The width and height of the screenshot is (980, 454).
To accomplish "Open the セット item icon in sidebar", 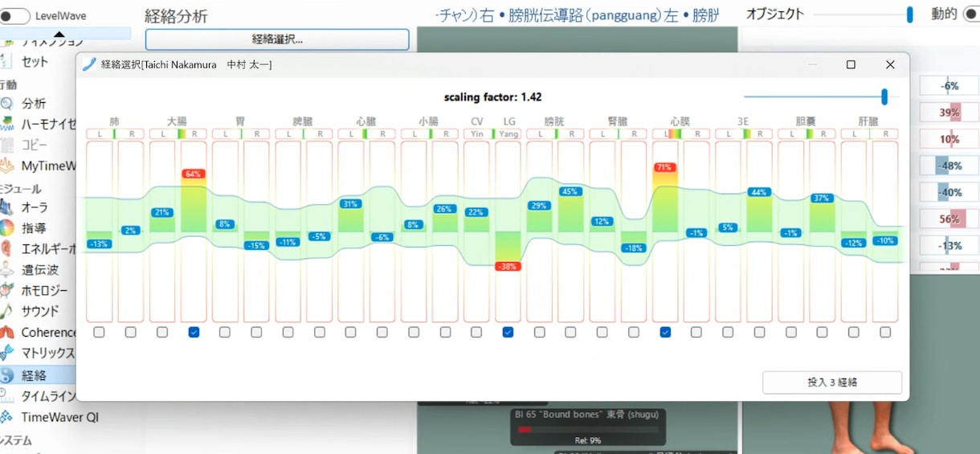I will click(6, 61).
